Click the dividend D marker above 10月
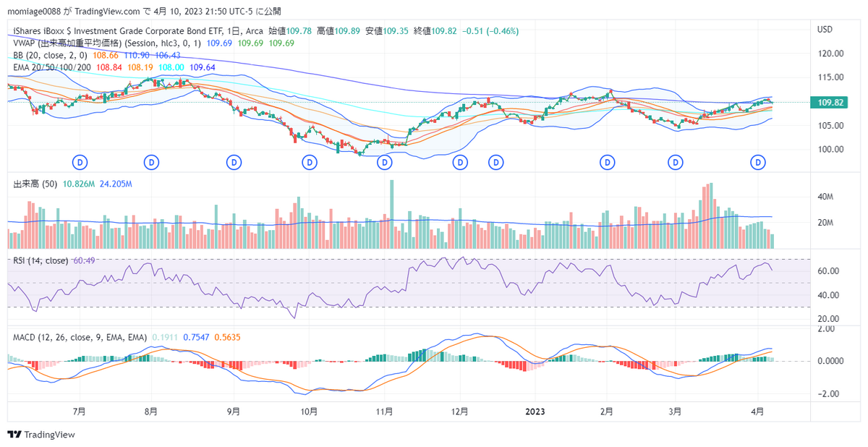This screenshot has height=447, width=868. [x=309, y=163]
